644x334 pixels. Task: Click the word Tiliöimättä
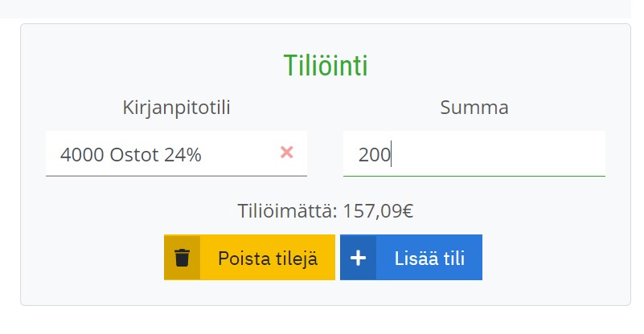click(287, 211)
